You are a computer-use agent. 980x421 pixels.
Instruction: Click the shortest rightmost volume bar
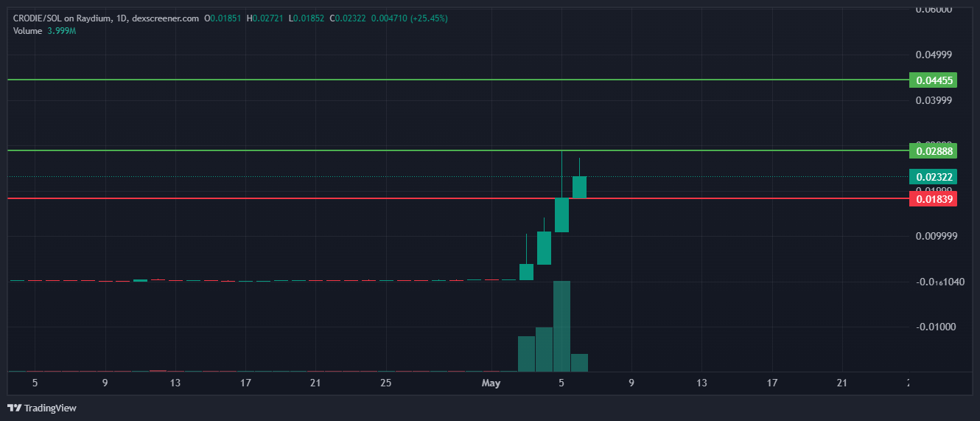point(579,363)
